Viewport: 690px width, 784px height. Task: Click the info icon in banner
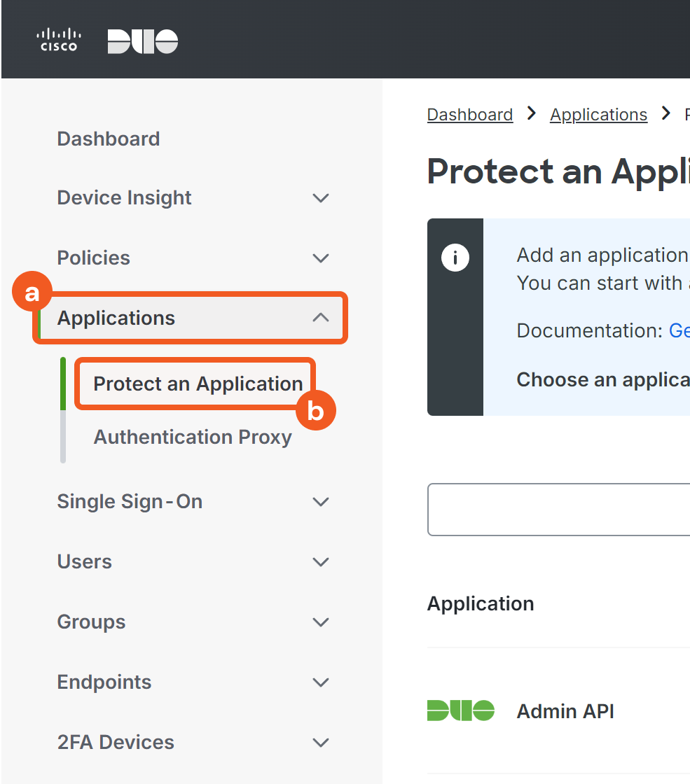(x=455, y=258)
